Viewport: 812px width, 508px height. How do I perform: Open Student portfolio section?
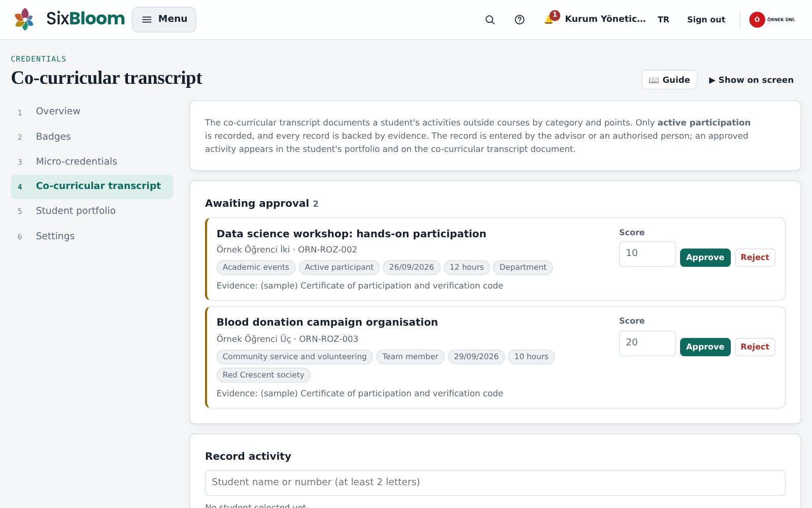point(92,211)
